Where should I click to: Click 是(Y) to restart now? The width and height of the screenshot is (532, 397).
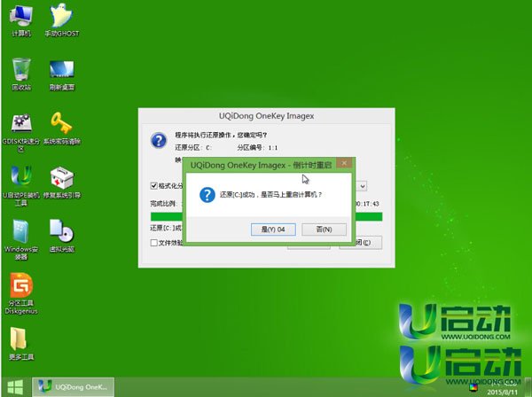click(273, 230)
